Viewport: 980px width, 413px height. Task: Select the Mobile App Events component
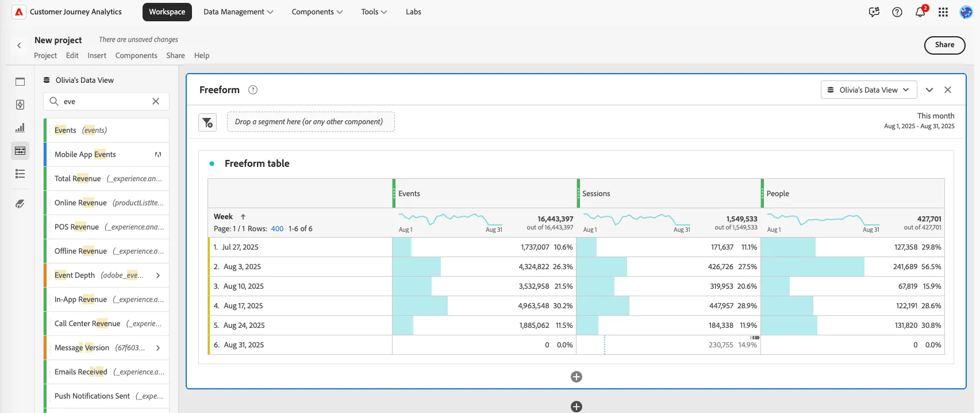(x=107, y=155)
